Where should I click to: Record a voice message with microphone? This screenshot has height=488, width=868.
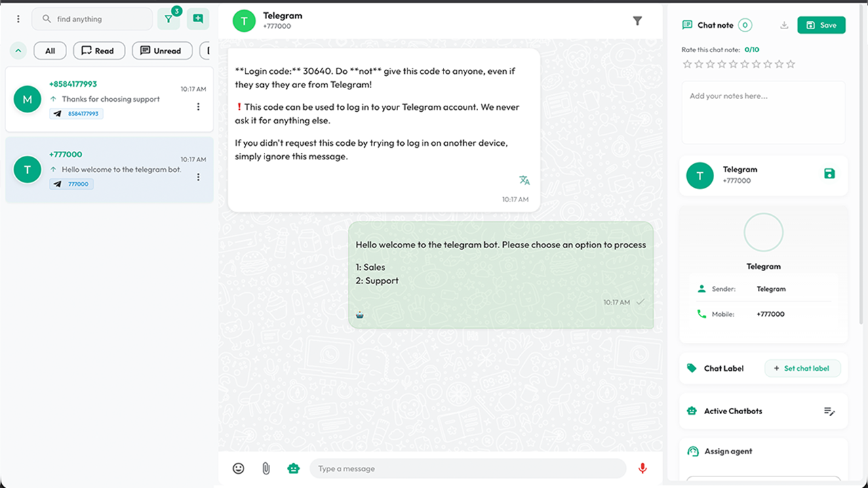tap(642, 468)
